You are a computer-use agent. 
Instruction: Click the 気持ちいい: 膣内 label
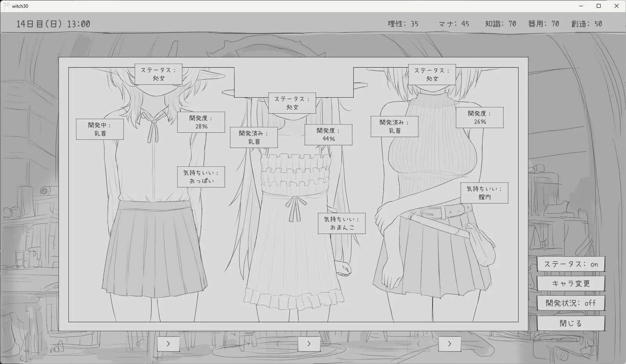[483, 193]
